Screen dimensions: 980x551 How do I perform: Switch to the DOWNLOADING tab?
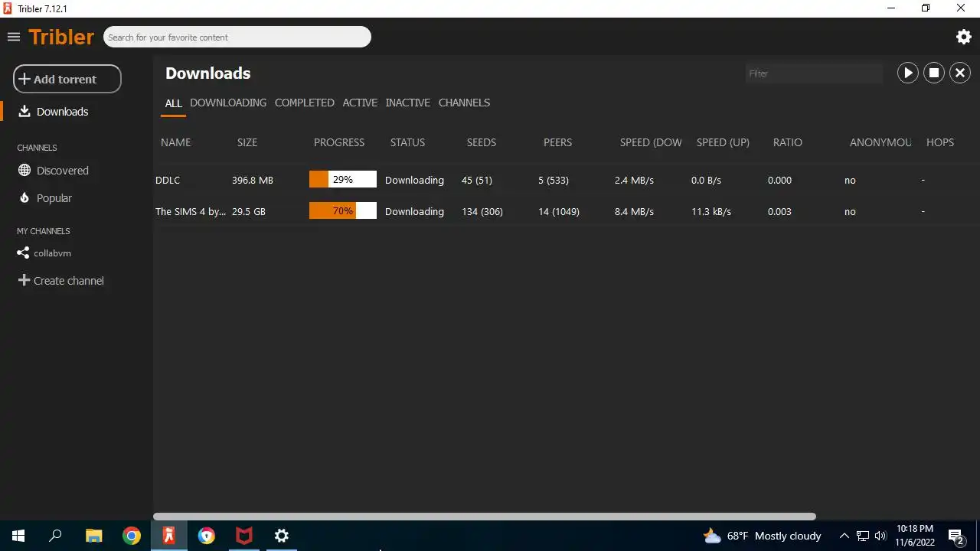point(228,103)
